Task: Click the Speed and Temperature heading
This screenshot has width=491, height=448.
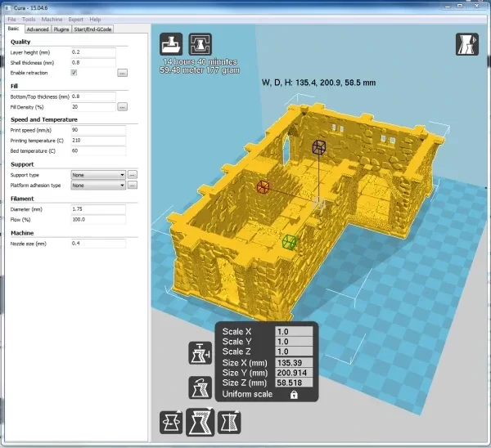Action: (x=44, y=120)
